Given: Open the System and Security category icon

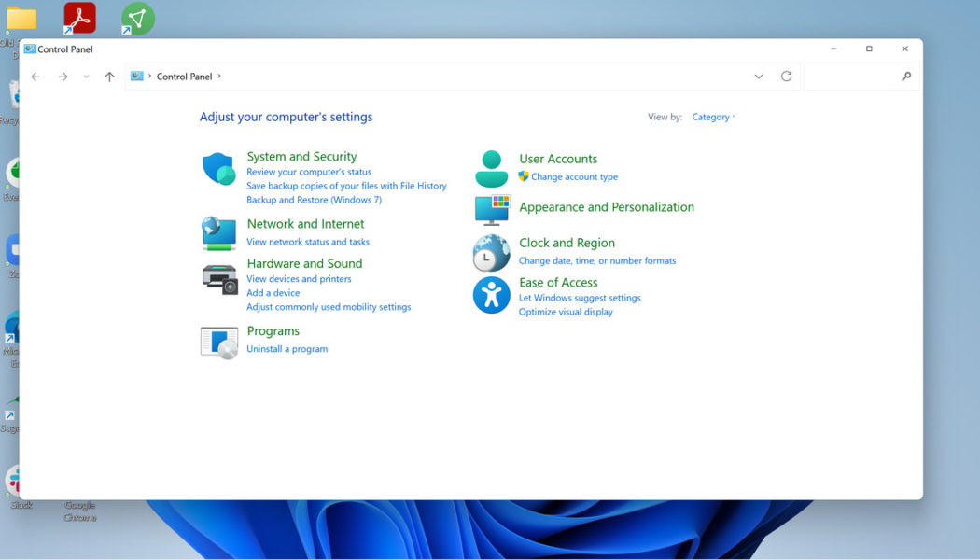Looking at the screenshot, I should coord(218,168).
